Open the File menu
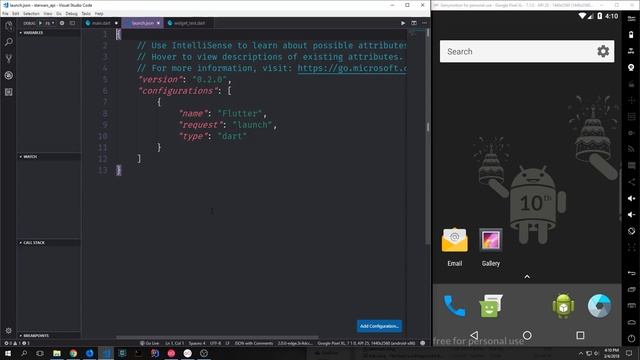This screenshot has width=640, height=360. 5,13
